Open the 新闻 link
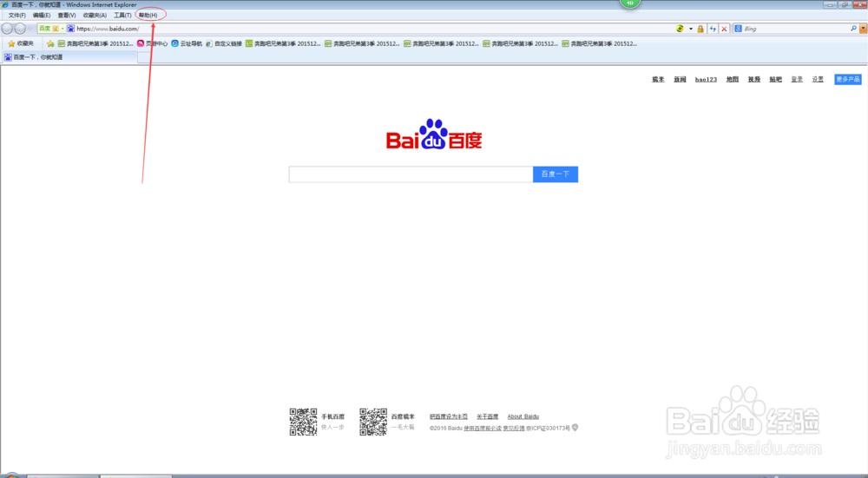This screenshot has width=868, height=478. 680,80
